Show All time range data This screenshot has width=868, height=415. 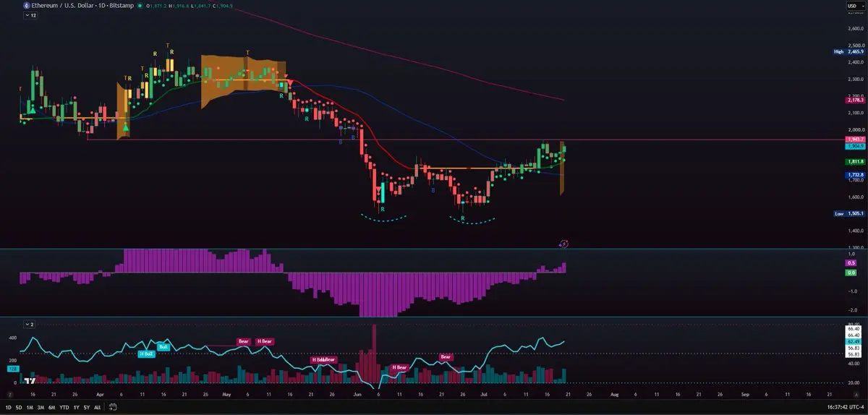tap(97, 407)
